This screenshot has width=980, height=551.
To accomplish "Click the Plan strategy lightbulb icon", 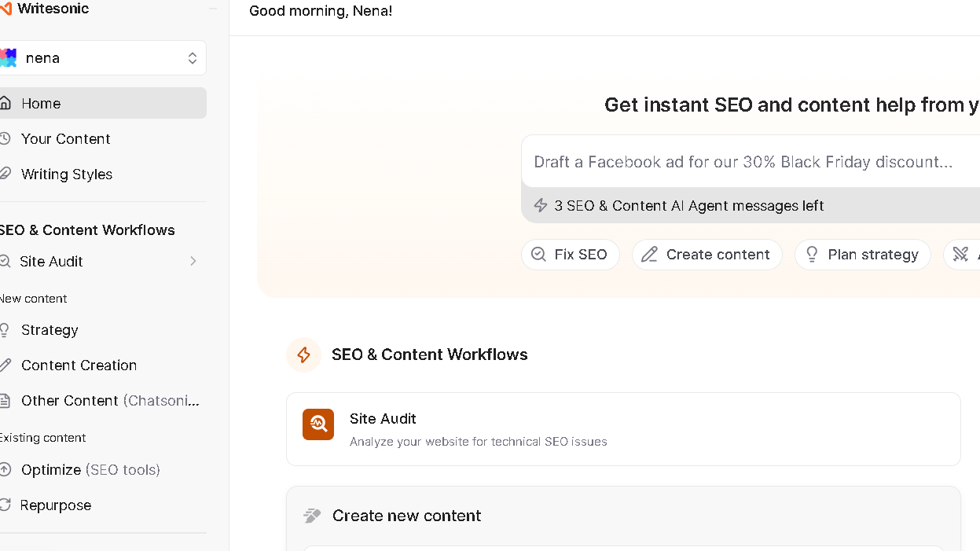I will click(x=812, y=255).
